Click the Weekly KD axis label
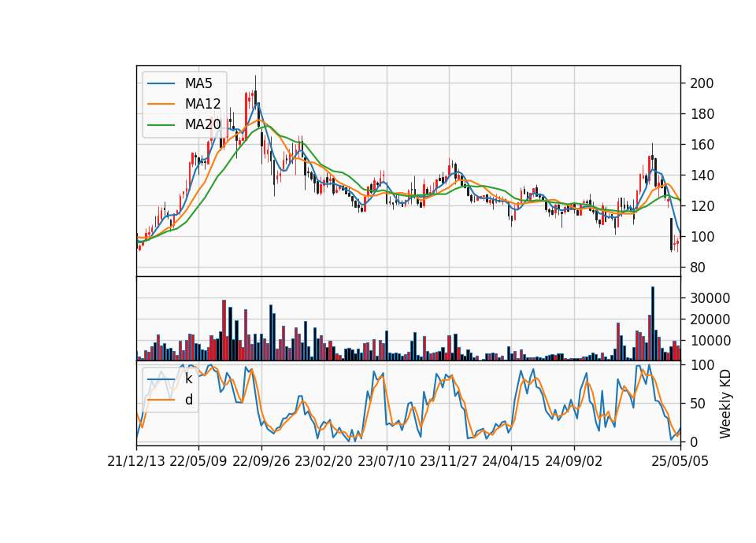Viewport: 756px width, 543px height. pos(725,404)
